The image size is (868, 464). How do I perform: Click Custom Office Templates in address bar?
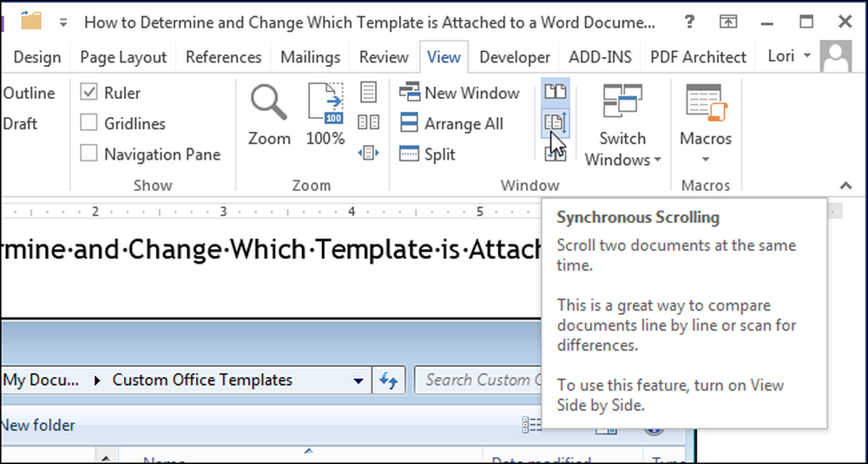(x=202, y=380)
